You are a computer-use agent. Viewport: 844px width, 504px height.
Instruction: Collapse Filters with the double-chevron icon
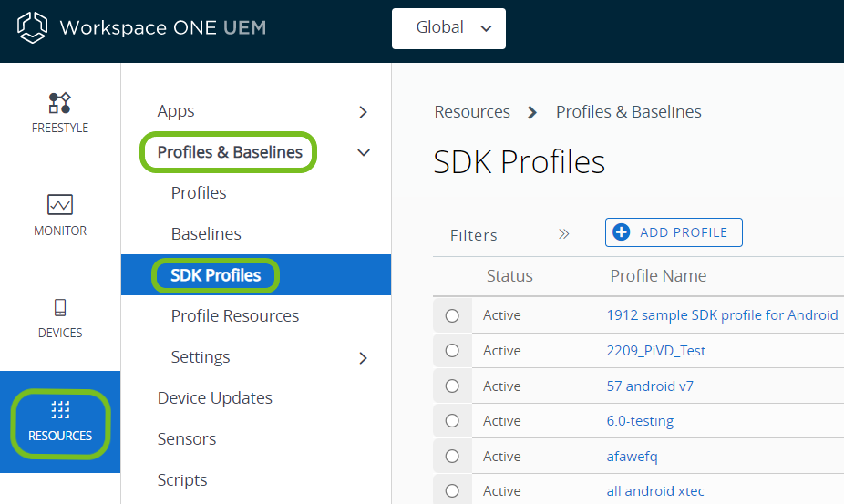(x=563, y=233)
